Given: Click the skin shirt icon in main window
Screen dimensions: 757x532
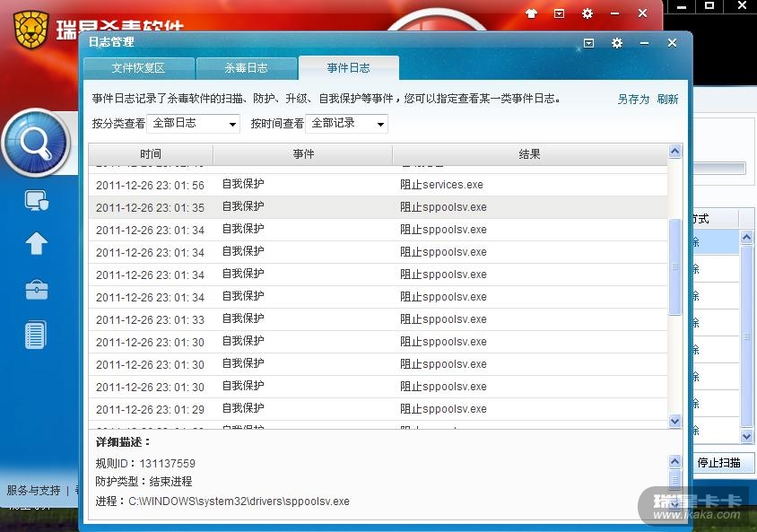Looking at the screenshot, I should (x=532, y=13).
